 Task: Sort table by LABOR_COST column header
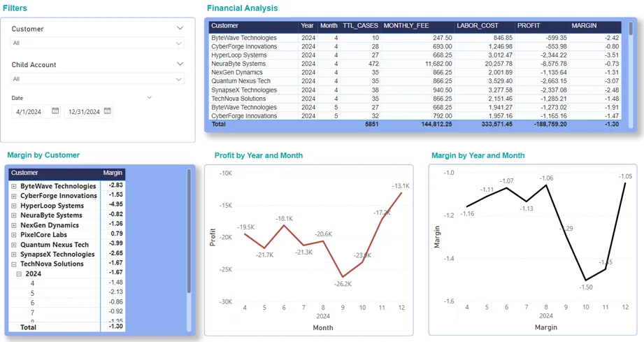coord(478,25)
